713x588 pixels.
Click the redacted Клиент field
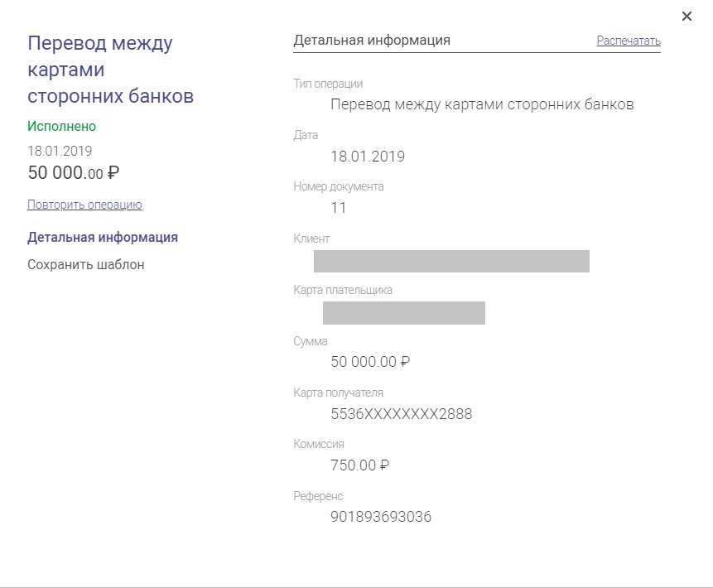[451, 261]
